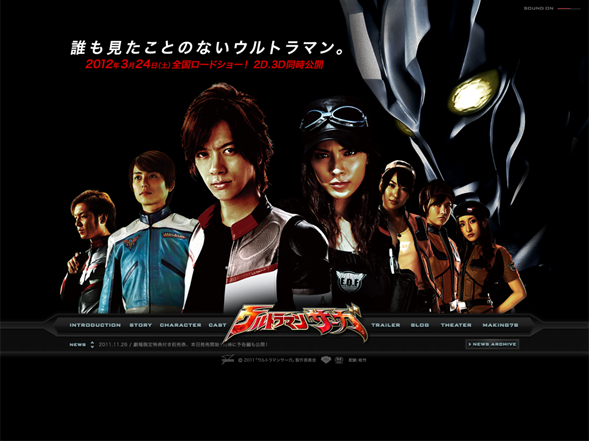Open the STORY section
Screen dimensions: 590x442
tap(141, 325)
